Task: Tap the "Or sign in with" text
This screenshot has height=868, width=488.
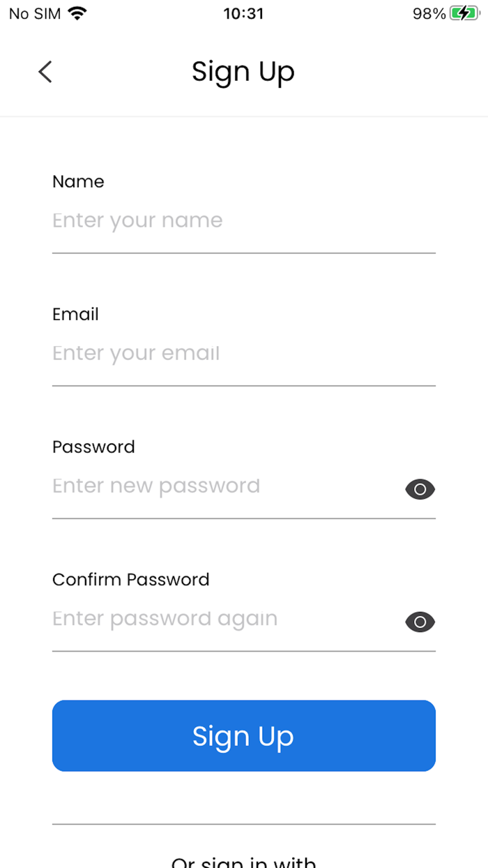Action: 243,862
